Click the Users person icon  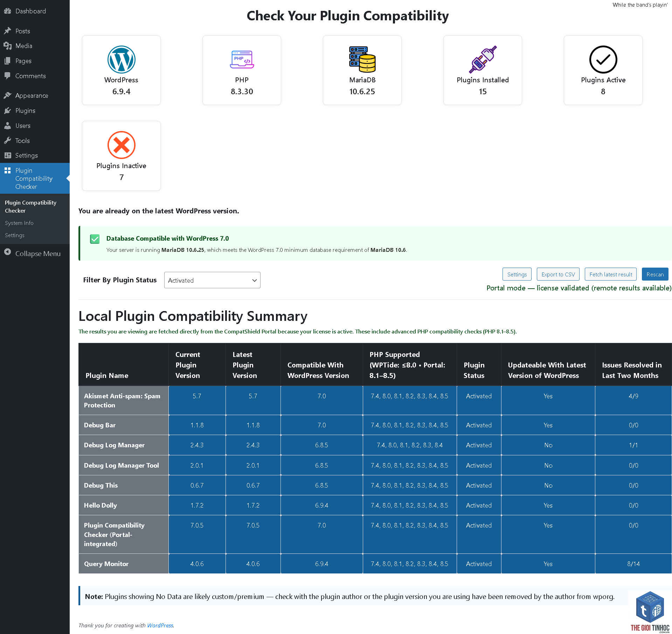7,125
